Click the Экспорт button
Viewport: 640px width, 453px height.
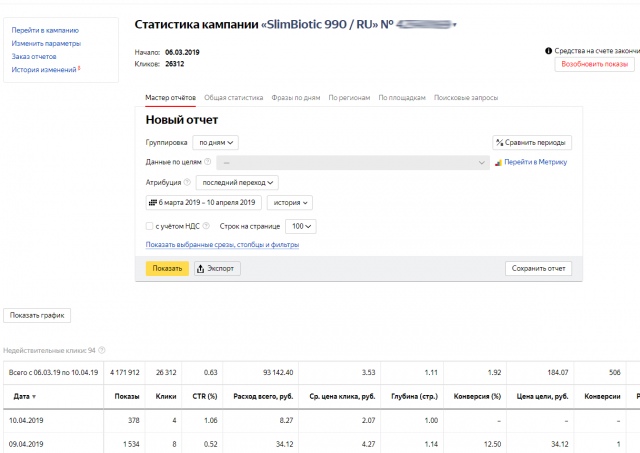click(217, 269)
